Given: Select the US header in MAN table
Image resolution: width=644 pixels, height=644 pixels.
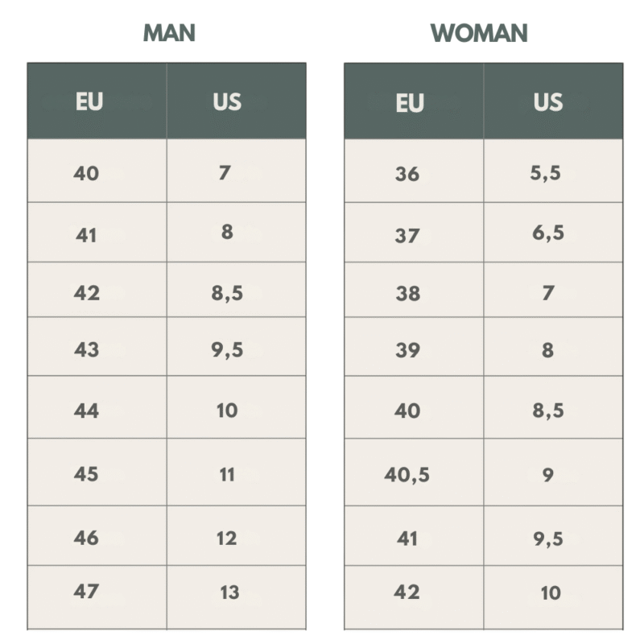Looking at the screenshot, I should tap(236, 101).
